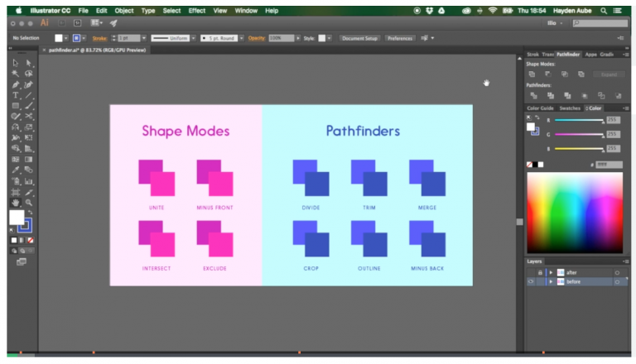Expand the before layer
Image resolution: width=636 pixels, height=364 pixels.
tap(551, 282)
